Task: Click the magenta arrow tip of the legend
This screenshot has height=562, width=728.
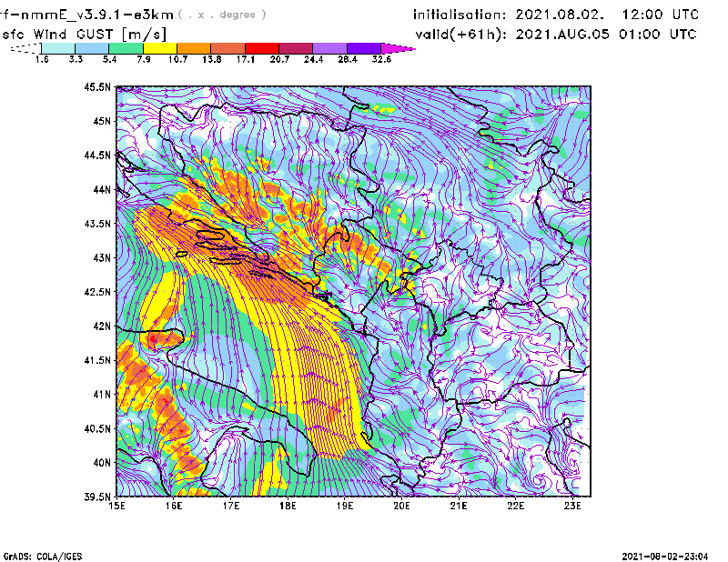Action: [397, 48]
